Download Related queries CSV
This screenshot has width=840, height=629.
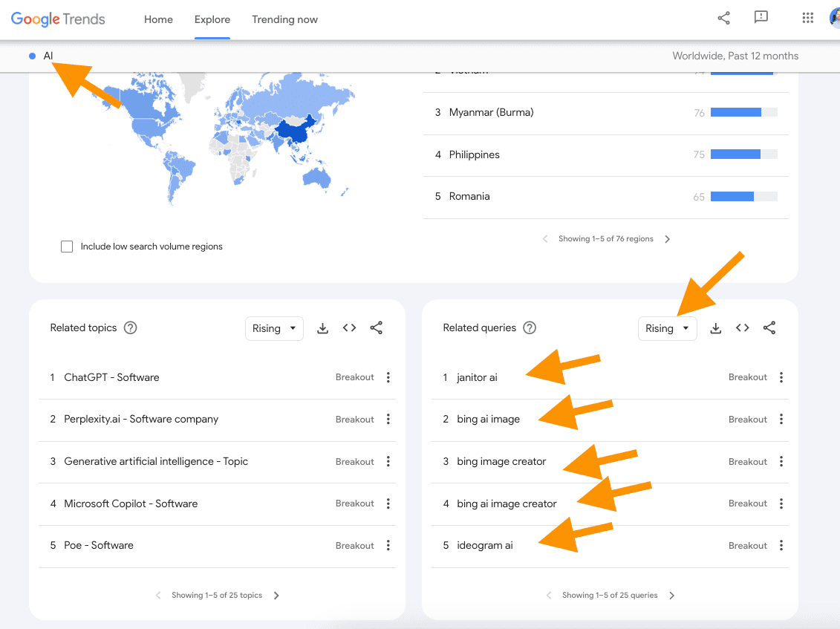[x=716, y=328]
